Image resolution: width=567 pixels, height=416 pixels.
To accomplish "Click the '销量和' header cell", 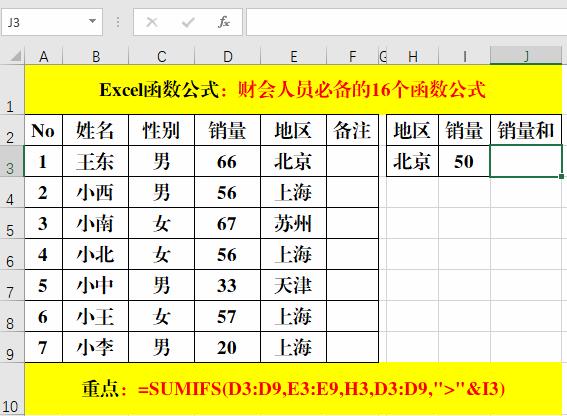I will [x=526, y=130].
